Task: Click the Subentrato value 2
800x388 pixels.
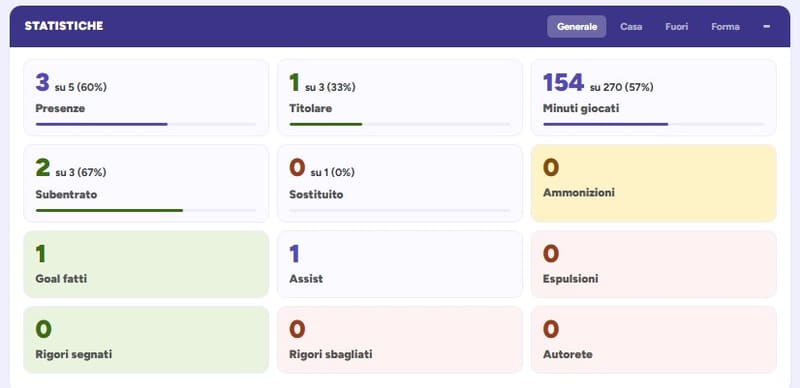Action: pos(43,168)
